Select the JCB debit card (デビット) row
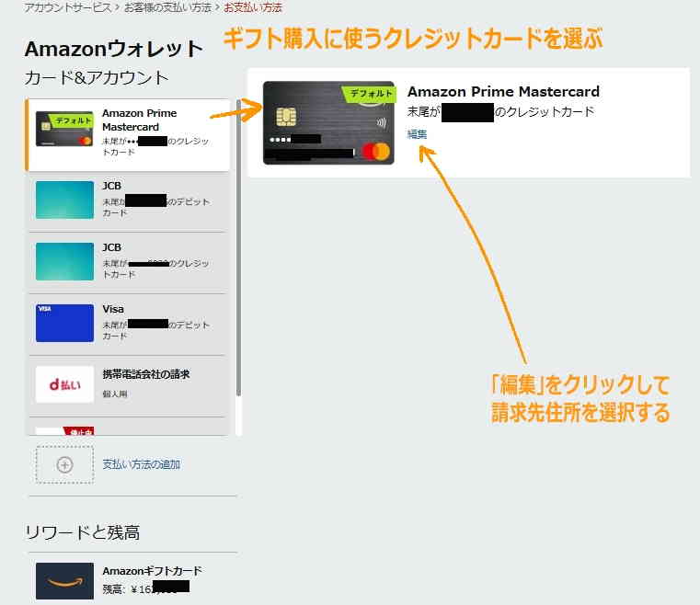 128,201
